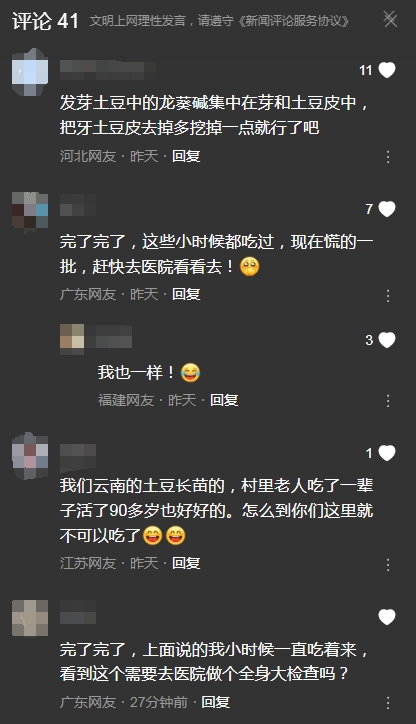This screenshot has height=724, width=416.
Task: Open three-dot menu on 完了完了 广东网友 comment
Action: (x=388, y=296)
